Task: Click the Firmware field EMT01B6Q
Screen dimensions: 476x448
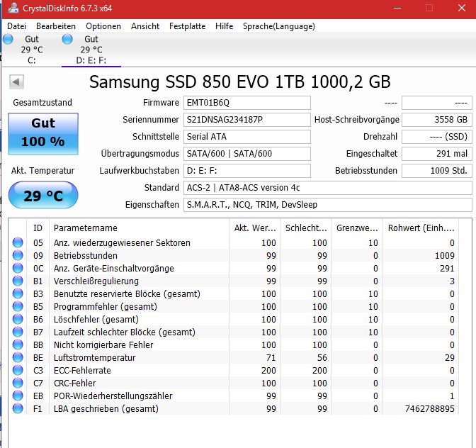Action: (247, 103)
